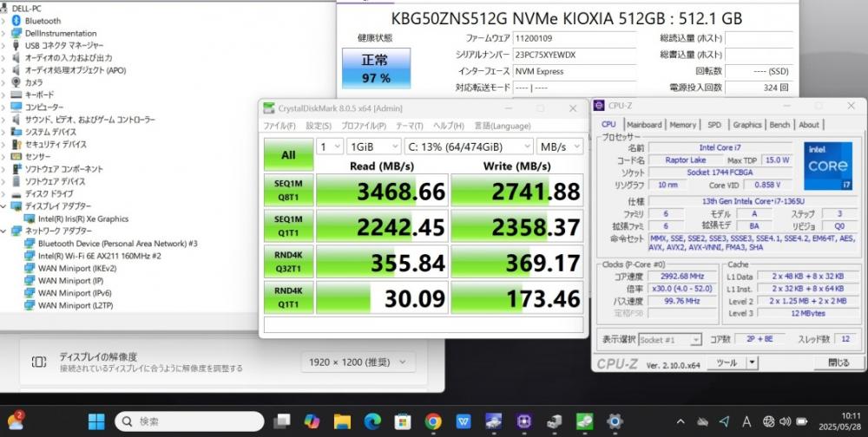The height and width of the screenshot is (437, 868).
Task: Open the Windows Start menu
Action: 96,421
